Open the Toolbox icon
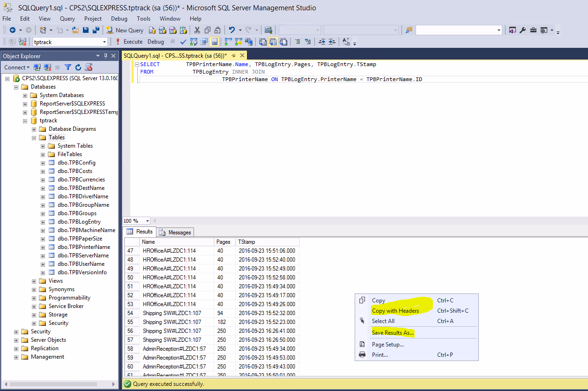 [533, 30]
